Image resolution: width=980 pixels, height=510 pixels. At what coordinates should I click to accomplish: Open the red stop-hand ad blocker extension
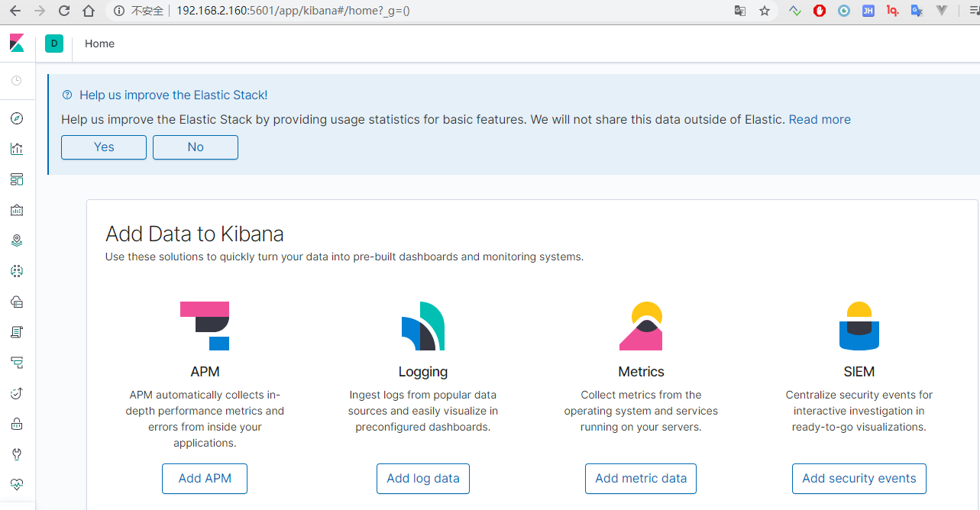pos(820,11)
